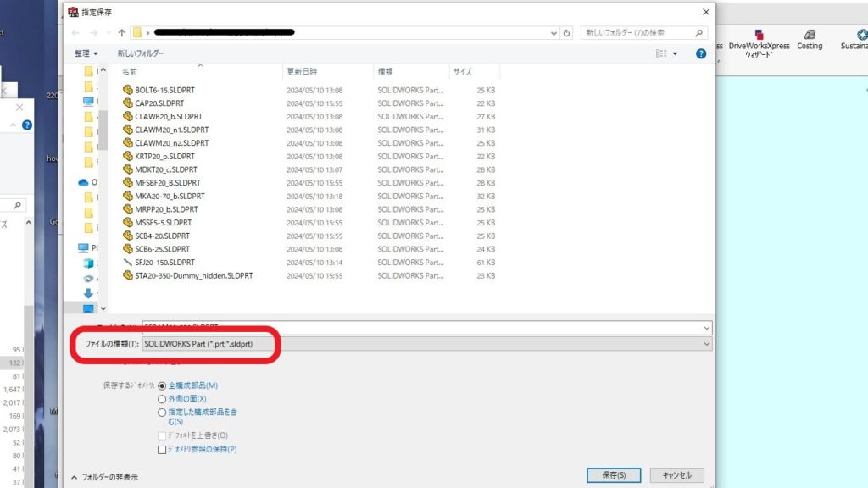Enable the ジオメトリ参照の保持(P) checkbox
Viewport: 868px width, 488px height.
pos(162,449)
